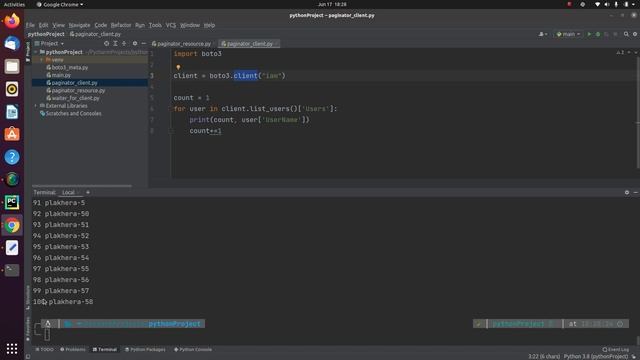Switch to paginator_client.py editor tab
The width and height of the screenshot is (640, 360).
coord(249,44)
